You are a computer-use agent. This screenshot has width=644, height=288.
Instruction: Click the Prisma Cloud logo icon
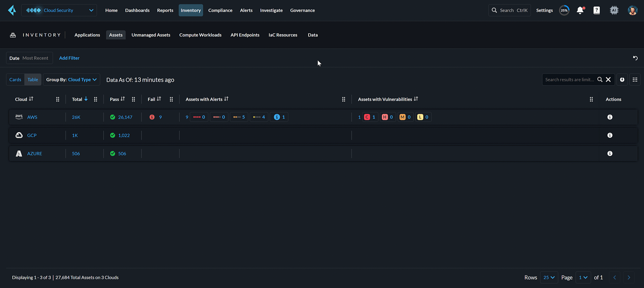[12, 10]
